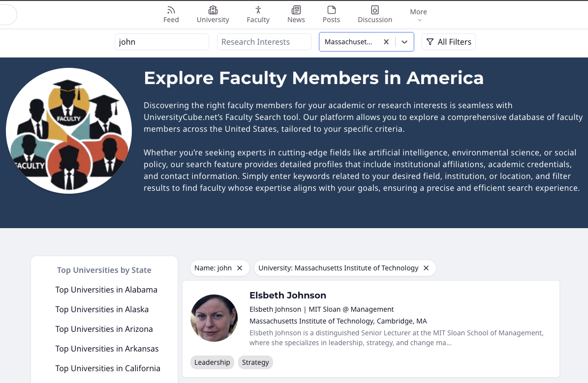Open Top Universities in Alabama
588x383 pixels.
(x=106, y=290)
